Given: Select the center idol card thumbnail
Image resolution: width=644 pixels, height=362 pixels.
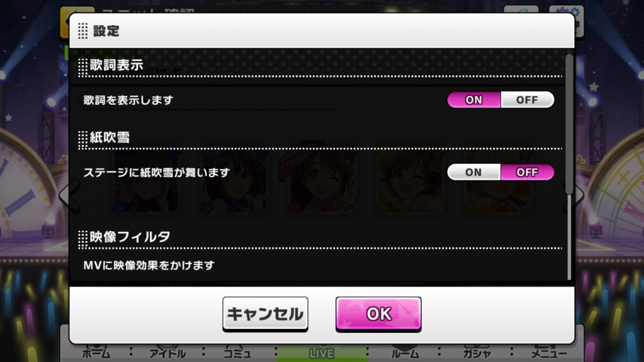Looking at the screenshot, I should pos(322,180).
